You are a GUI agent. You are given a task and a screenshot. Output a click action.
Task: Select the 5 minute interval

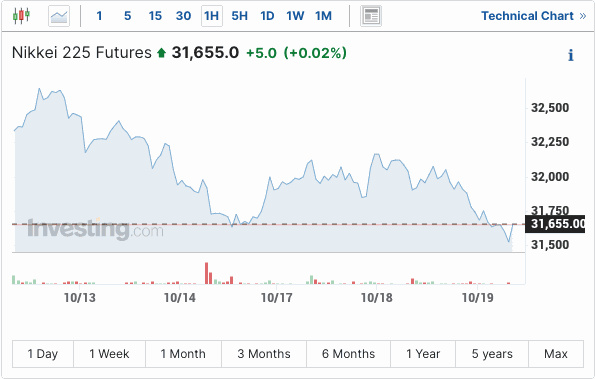click(128, 16)
